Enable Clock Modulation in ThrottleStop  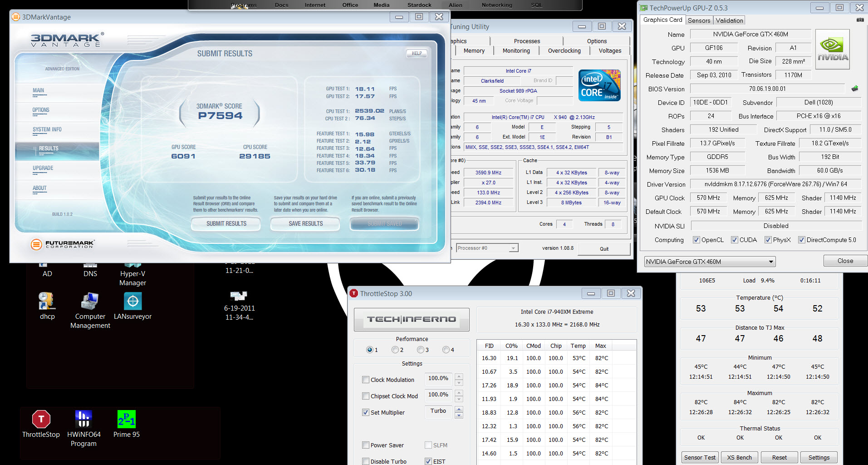366,380
